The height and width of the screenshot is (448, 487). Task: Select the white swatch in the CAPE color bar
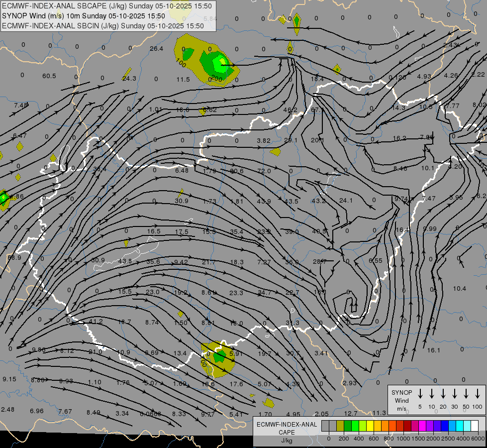pyautogui.click(x=475, y=426)
